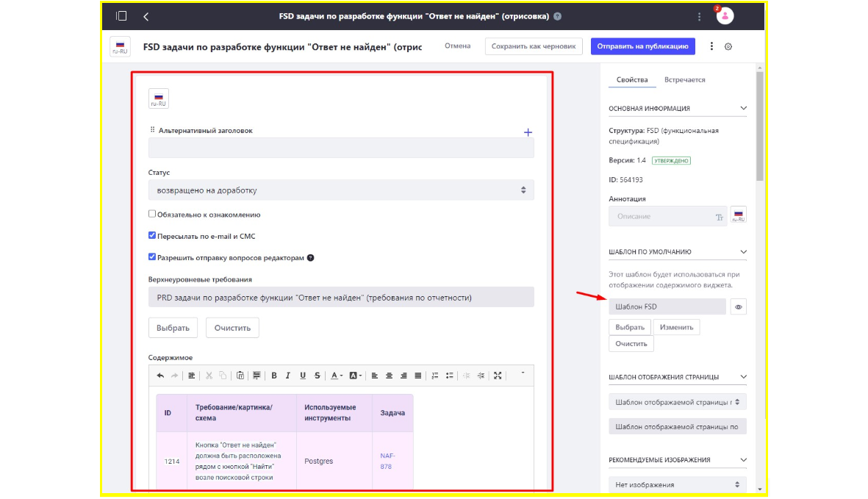868x499 pixels.
Task: Click Отправить на публикацию button
Action: (x=642, y=46)
